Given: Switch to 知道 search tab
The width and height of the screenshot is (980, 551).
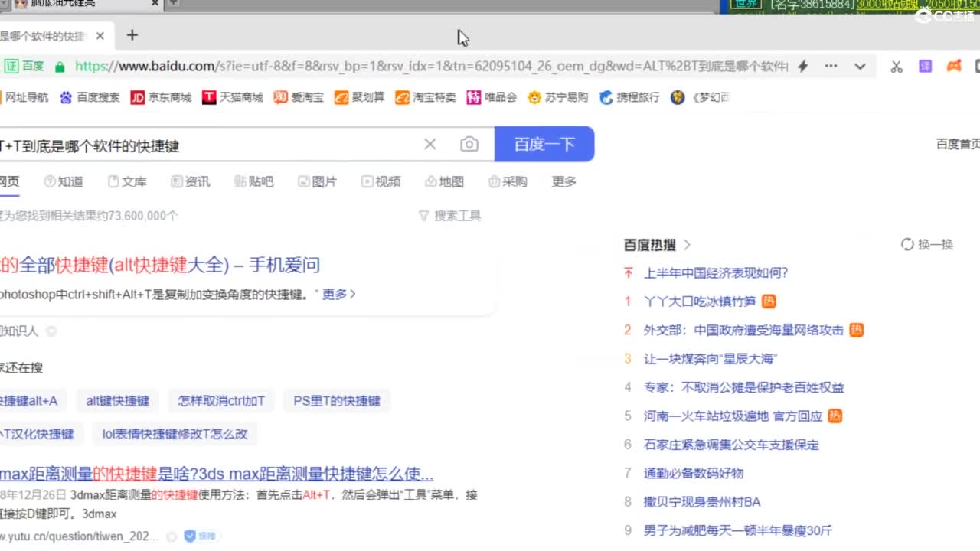Looking at the screenshot, I should [x=64, y=181].
